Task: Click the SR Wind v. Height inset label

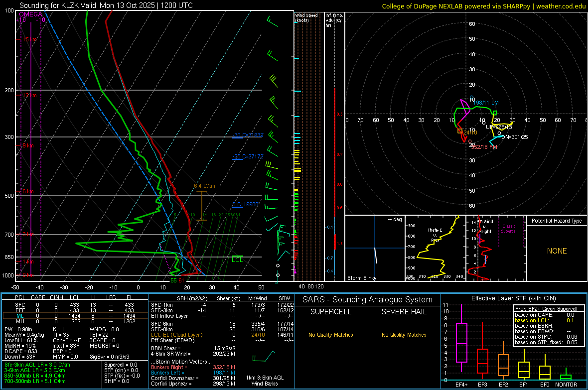Action: point(485,227)
